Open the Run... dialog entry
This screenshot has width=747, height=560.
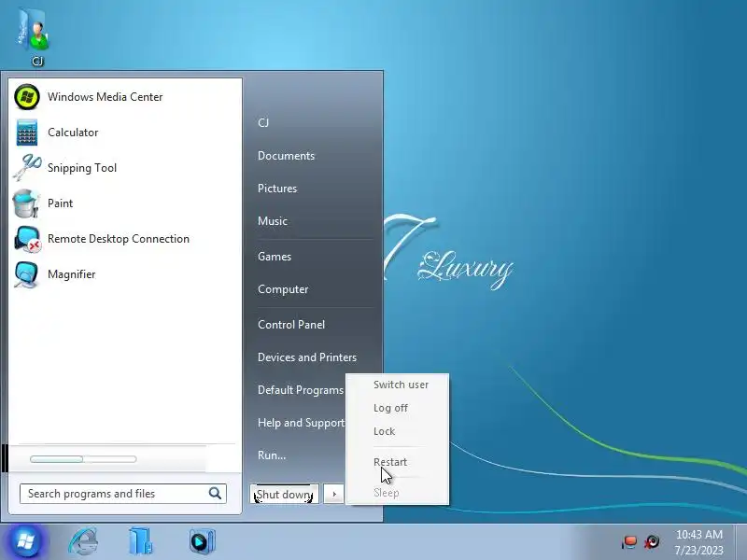pyautogui.click(x=272, y=455)
